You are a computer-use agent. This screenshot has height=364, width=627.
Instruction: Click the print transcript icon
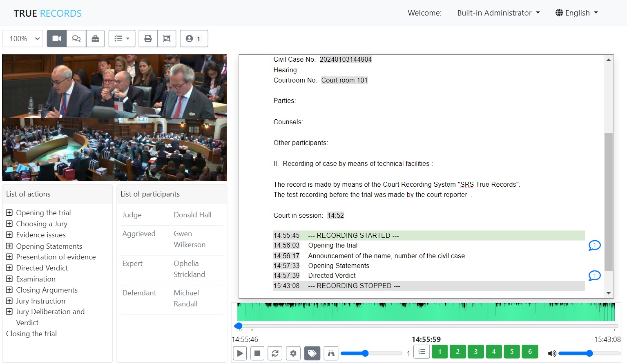pyautogui.click(x=147, y=38)
